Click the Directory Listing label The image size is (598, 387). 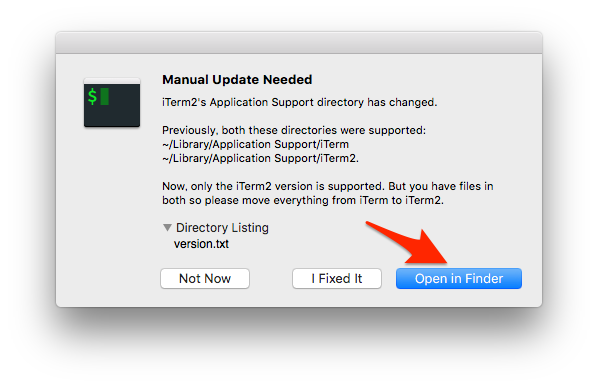click(222, 228)
